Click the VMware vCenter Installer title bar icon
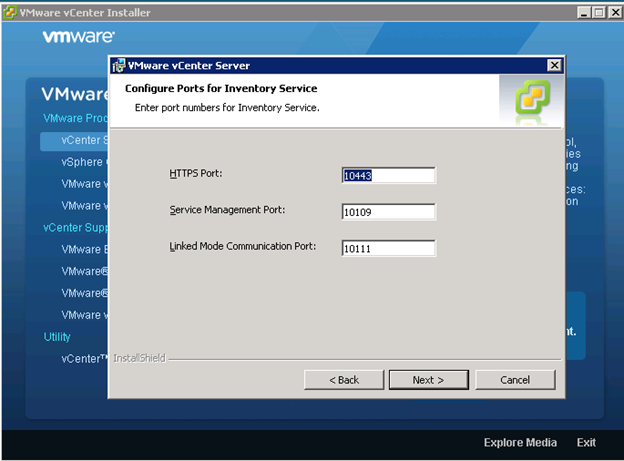The height and width of the screenshot is (461, 624). (10, 13)
